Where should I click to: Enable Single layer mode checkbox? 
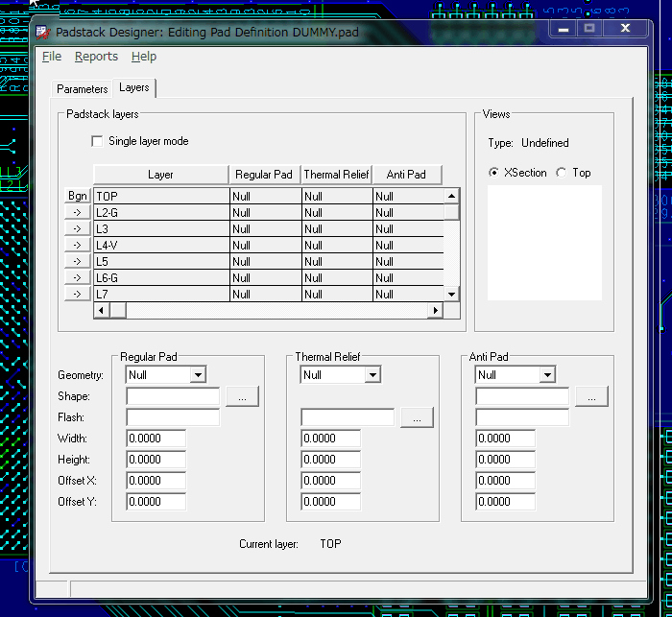97,142
